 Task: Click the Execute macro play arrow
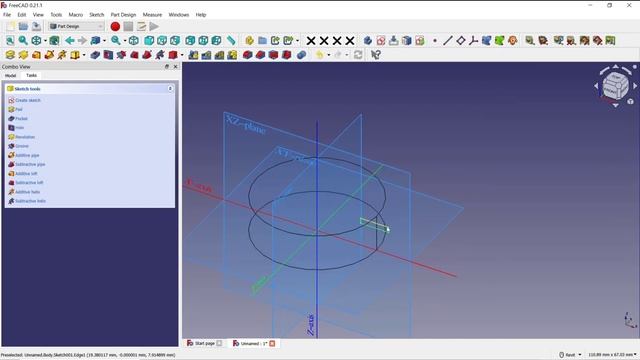tap(154, 27)
